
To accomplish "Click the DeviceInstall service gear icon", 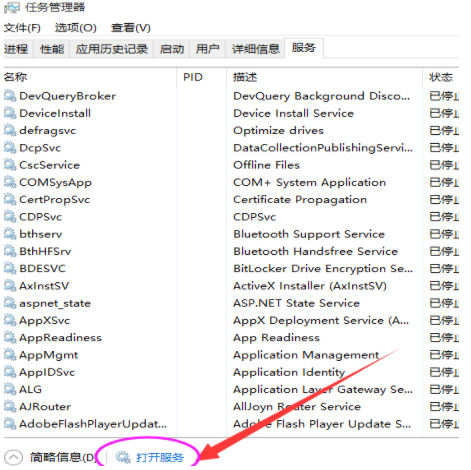I will (10, 113).
